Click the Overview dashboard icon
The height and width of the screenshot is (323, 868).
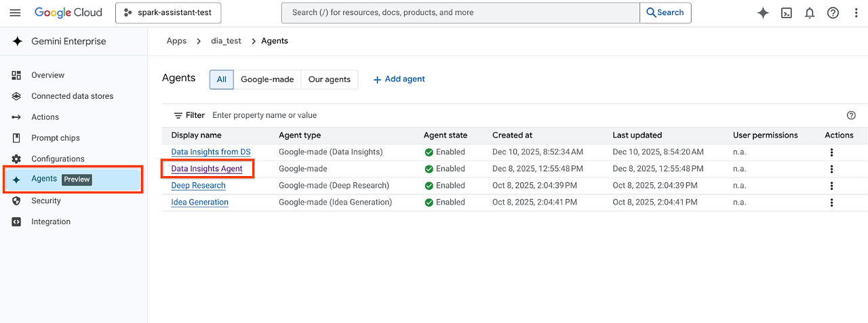click(x=17, y=75)
